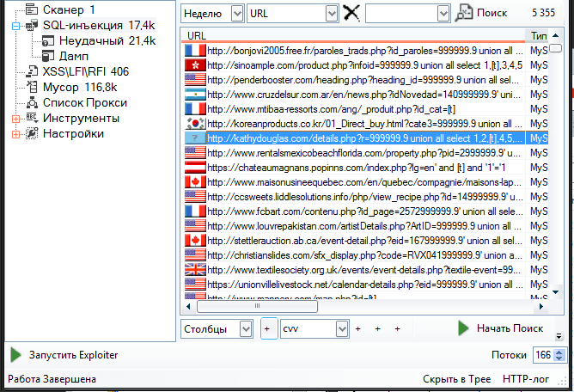Expand the Настройки tree branch
574x392 pixels.
[x=15, y=134]
